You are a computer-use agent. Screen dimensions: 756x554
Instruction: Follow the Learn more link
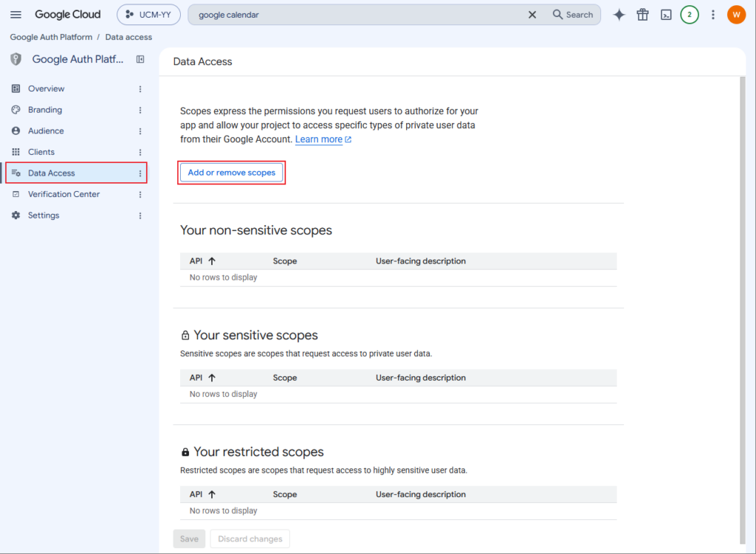[x=323, y=139]
